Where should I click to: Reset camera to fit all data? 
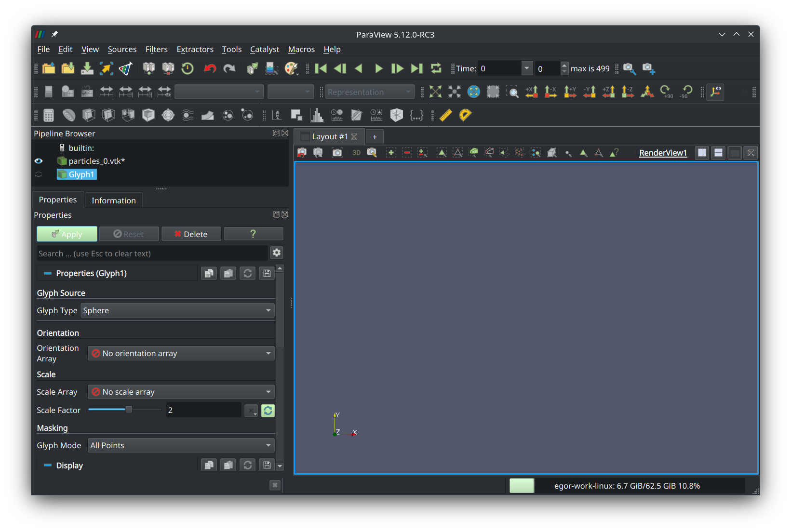[435, 92]
